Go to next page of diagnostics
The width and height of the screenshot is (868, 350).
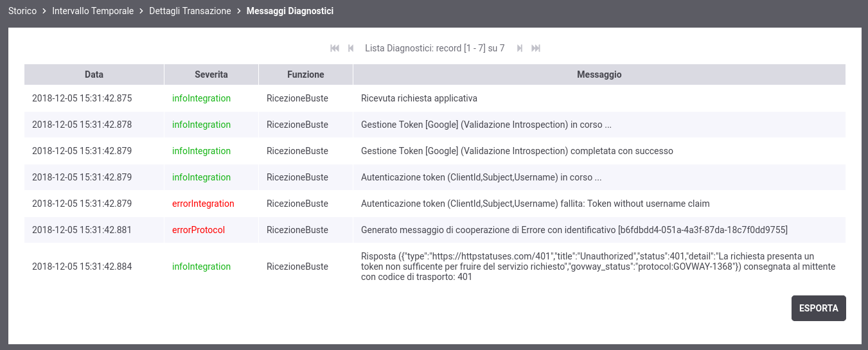coord(520,48)
